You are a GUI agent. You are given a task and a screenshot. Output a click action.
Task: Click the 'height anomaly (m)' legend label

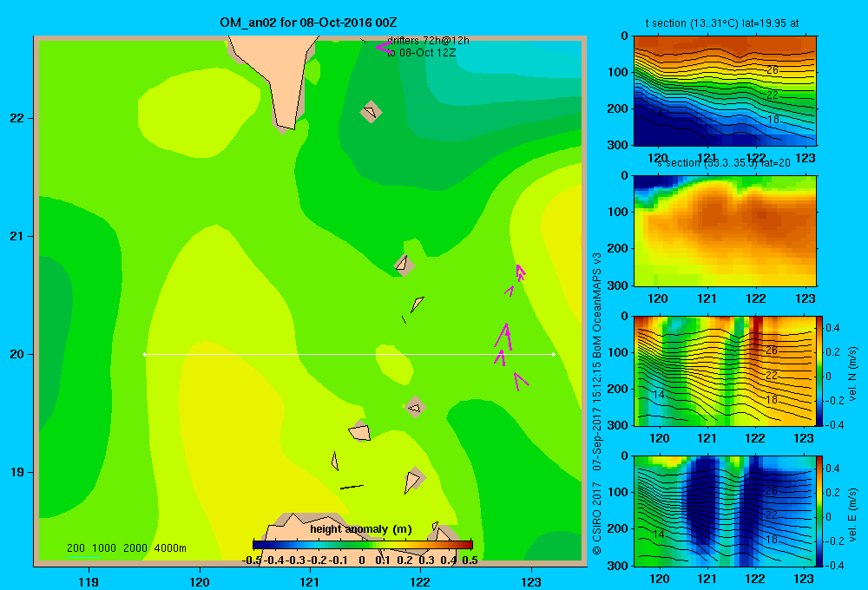(361, 529)
